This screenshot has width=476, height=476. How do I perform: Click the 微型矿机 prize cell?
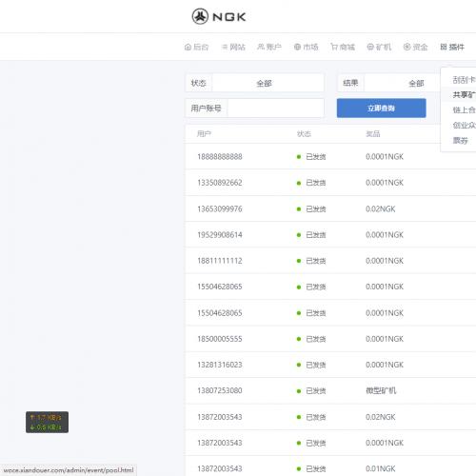tap(381, 390)
